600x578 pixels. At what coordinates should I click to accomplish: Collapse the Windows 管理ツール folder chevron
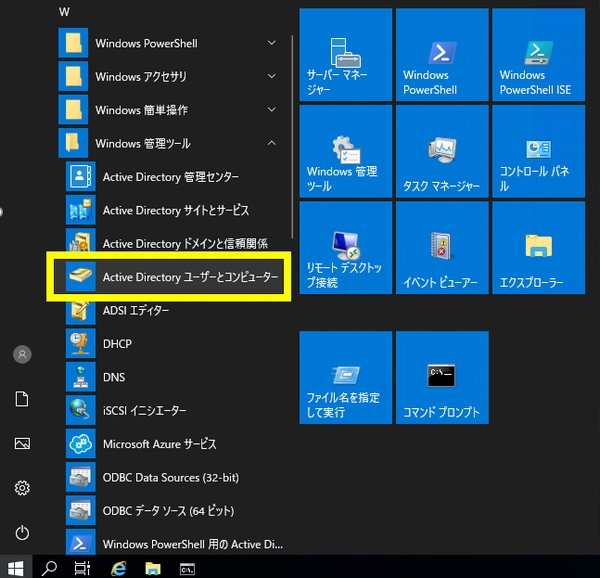pyautogui.click(x=272, y=143)
